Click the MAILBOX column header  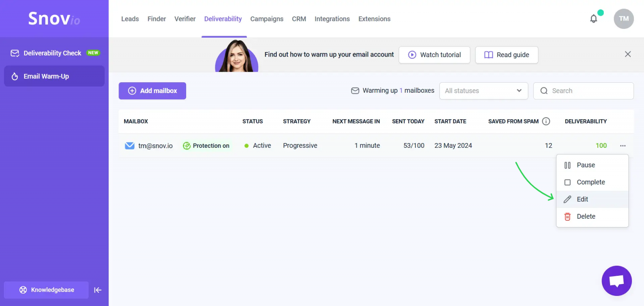tap(136, 121)
